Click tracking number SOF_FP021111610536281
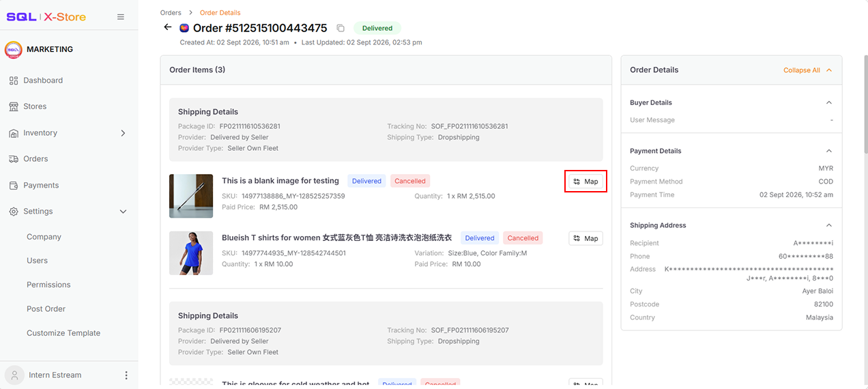 pos(469,126)
